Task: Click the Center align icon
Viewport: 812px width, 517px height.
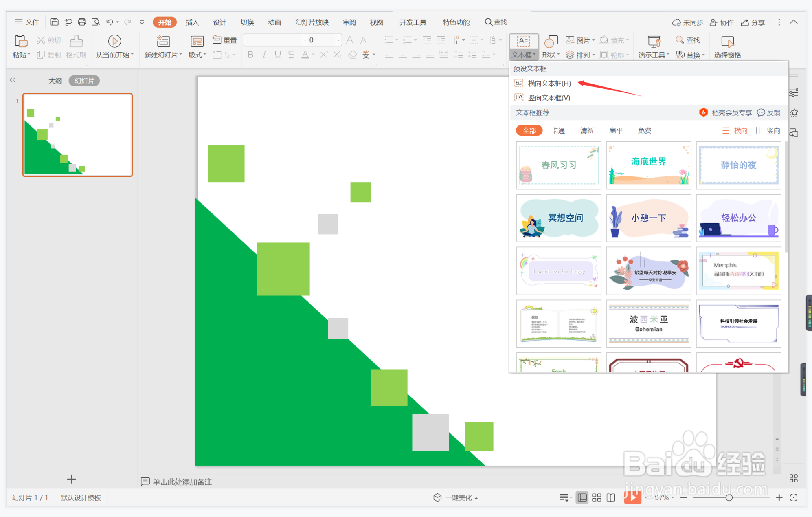Action: tap(403, 55)
